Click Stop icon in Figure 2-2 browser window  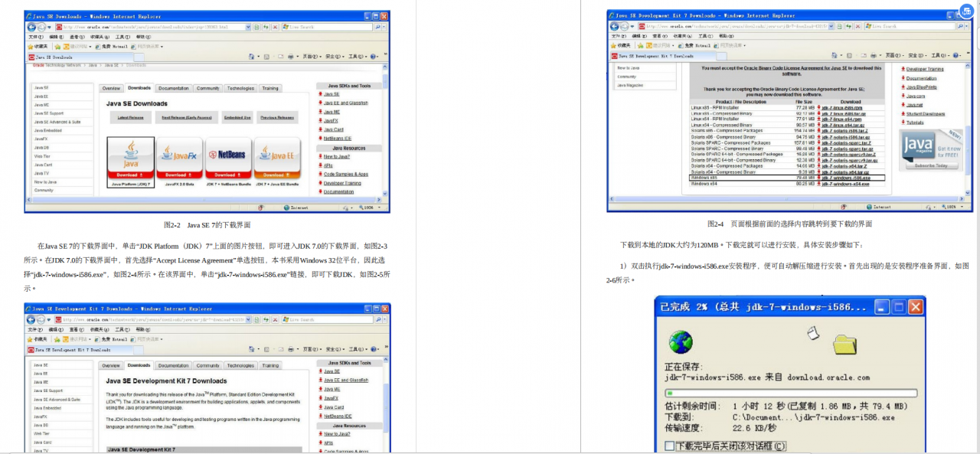(275, 27)
